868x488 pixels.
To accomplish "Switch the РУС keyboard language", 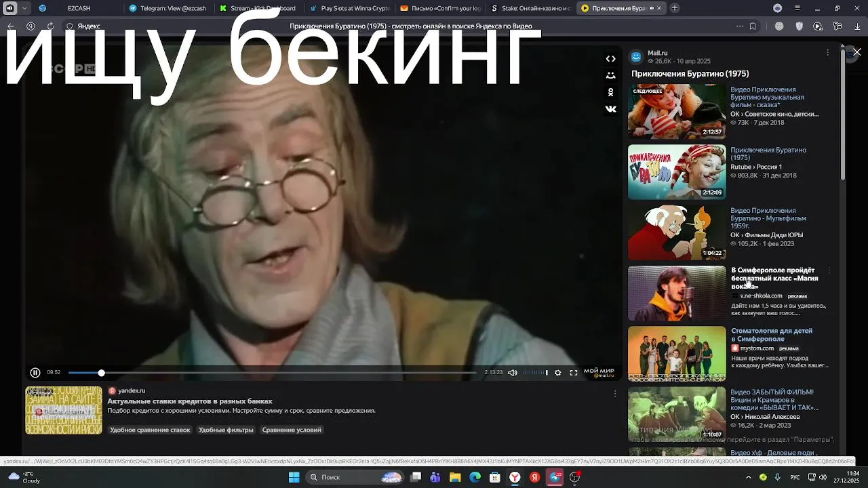I will (x=795, y=477).
